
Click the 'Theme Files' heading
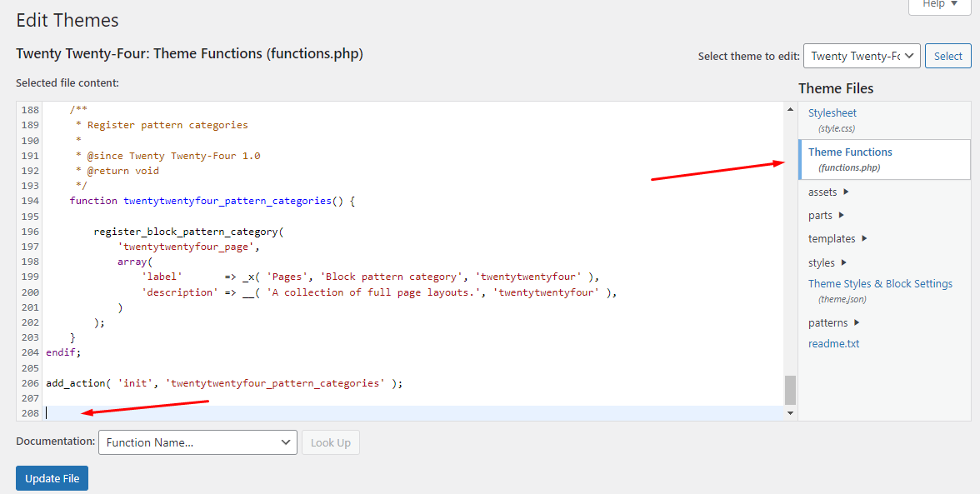pos(836,88)
